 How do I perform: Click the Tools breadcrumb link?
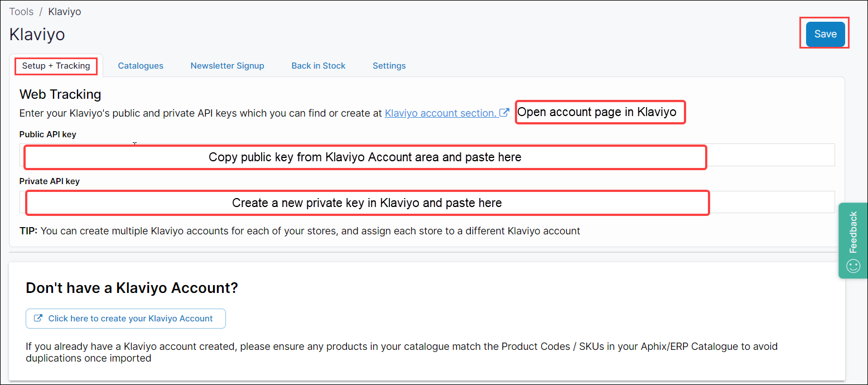[21, 12]
